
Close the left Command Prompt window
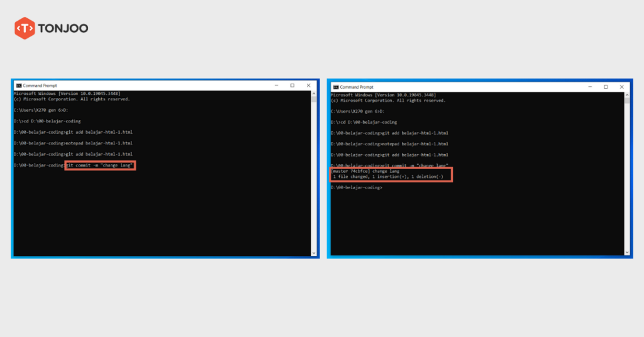click(308, 85)
